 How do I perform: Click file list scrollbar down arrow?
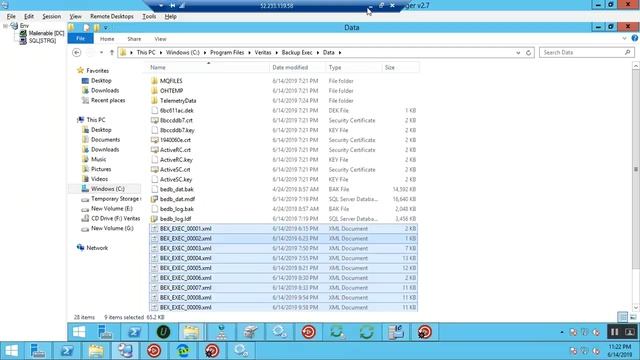(636, 308)
